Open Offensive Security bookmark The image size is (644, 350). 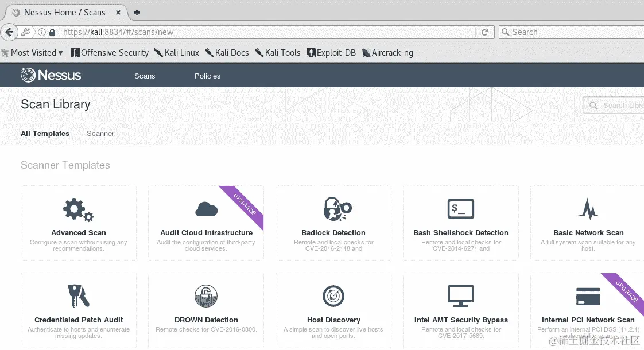110,53
